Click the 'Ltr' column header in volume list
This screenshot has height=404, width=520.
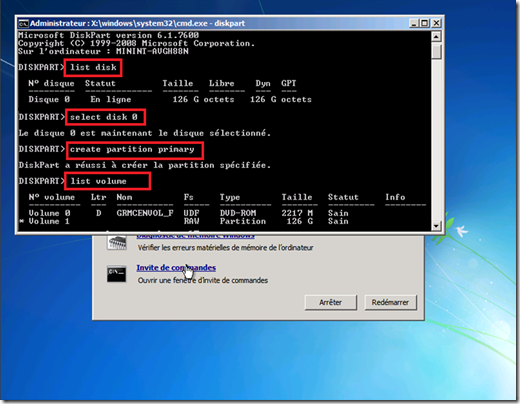click(99, 197)
